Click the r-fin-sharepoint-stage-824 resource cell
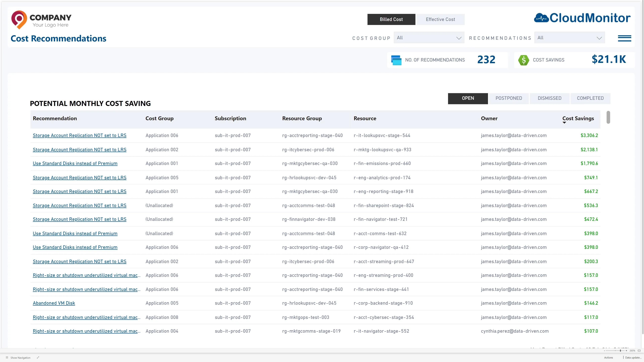The image size is (644, 362). coord(383,206)
